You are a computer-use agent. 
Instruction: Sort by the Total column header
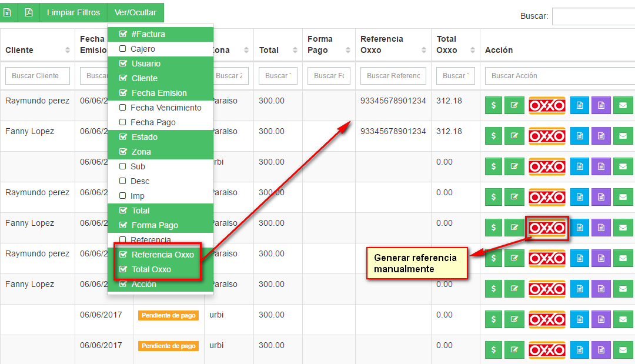pyautogui.click(x=276, y=50)
